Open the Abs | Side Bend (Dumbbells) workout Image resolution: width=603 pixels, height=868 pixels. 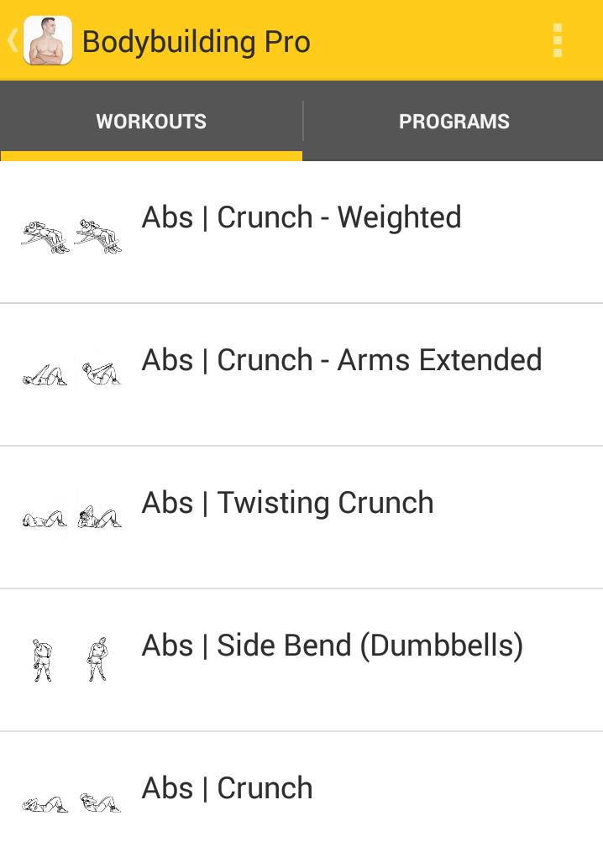[333, 645]
